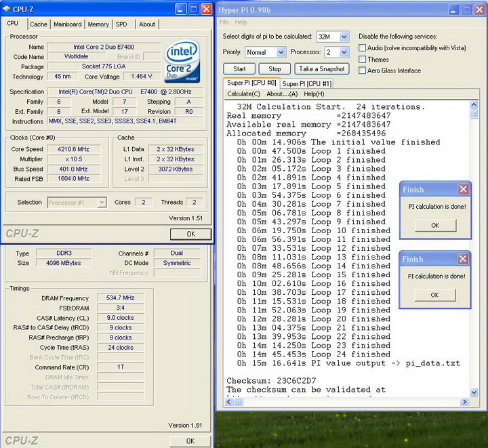This screenshot has height=448, width=488.
Task: Click the Intel Core 2 Duo logo
Action: (182, 60)
